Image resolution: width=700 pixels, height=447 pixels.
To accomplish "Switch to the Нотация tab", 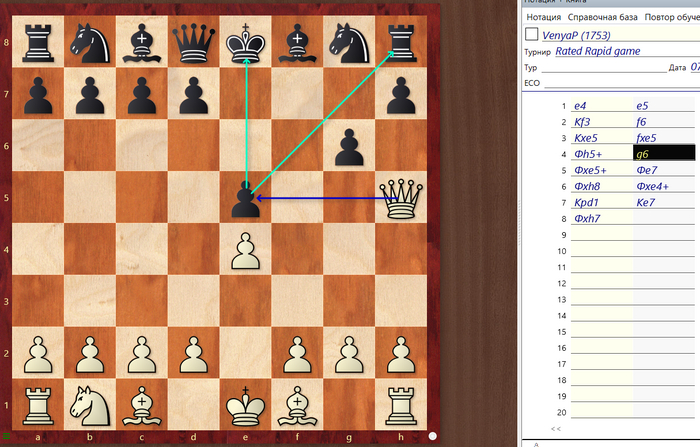I will 543,17.
